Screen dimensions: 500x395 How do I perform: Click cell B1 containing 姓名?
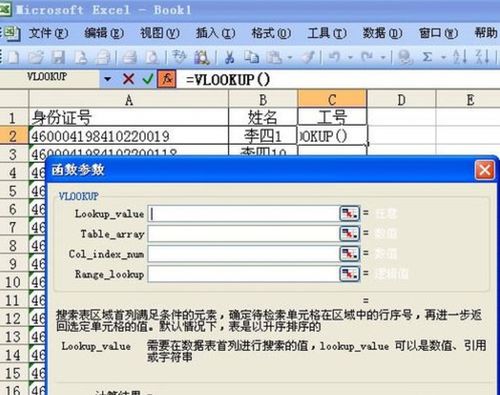click(x=263, y=118)
